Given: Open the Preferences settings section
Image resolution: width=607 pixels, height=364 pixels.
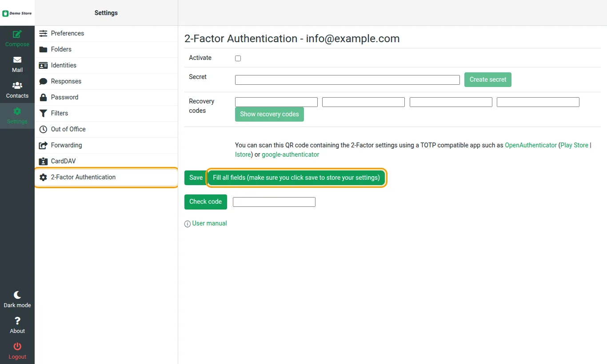Looking at the screenshot, I should tap(106, 33).
